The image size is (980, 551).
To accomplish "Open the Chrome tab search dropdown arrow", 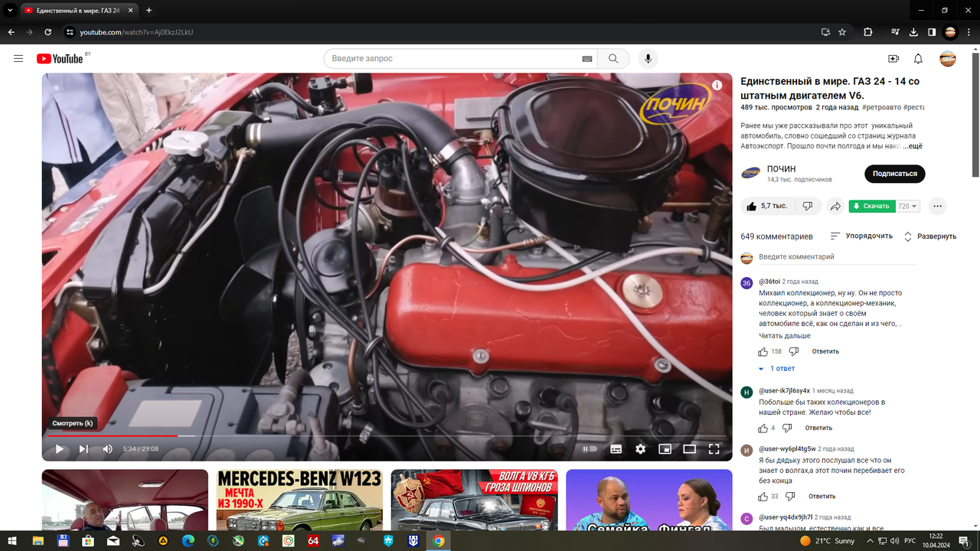I will pos(10,10).
